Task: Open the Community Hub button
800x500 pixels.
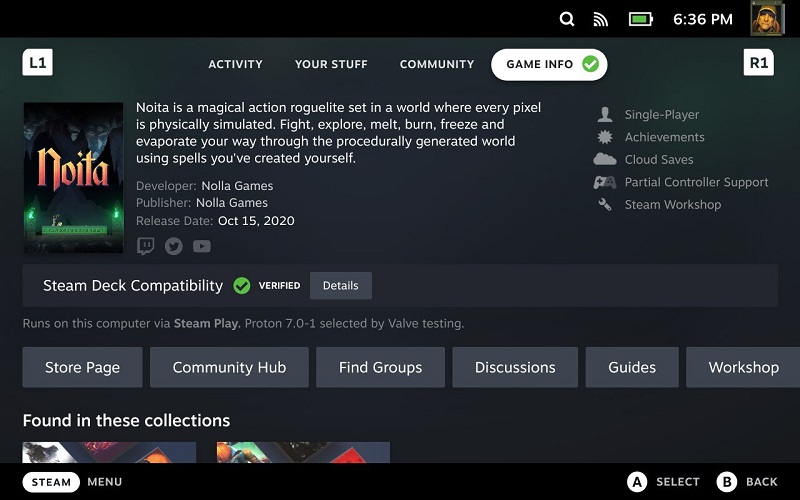Action: pos(229,367)
